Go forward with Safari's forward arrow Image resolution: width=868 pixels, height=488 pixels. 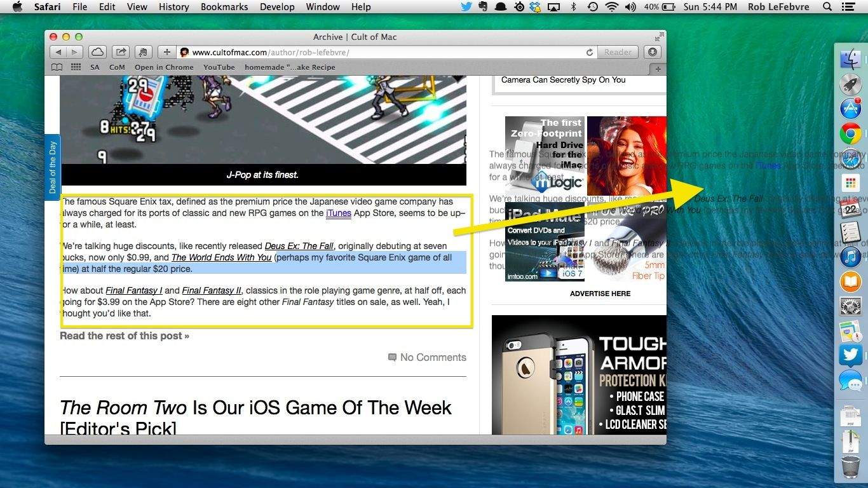pos(74,52)
